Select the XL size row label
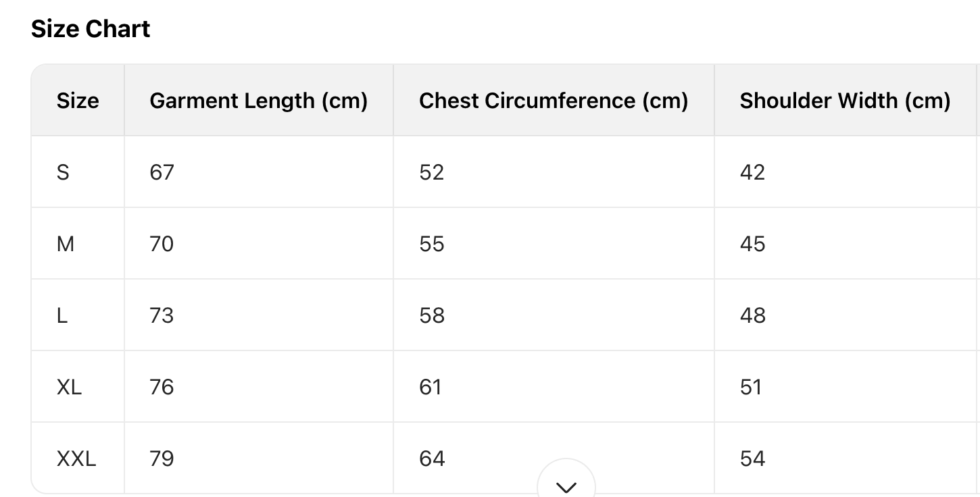This screenshot has height=497, width=980. (69, 387)
